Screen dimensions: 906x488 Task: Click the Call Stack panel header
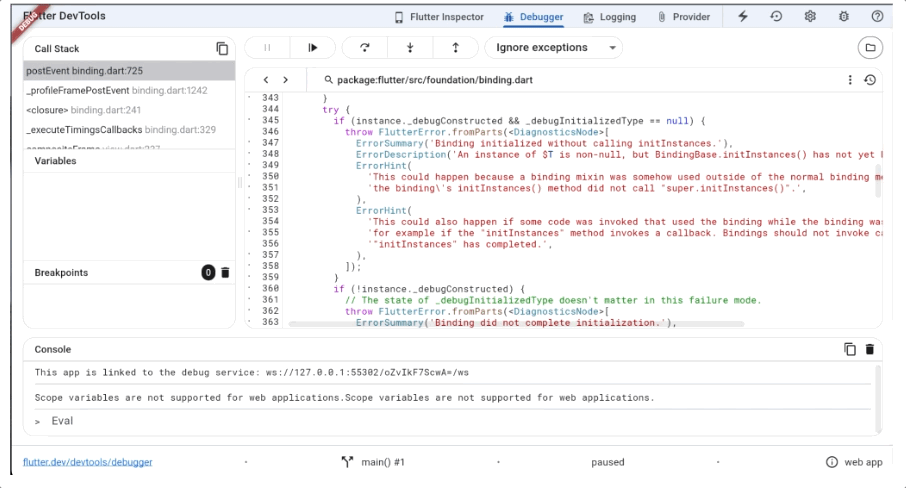(x=129, y=49)
